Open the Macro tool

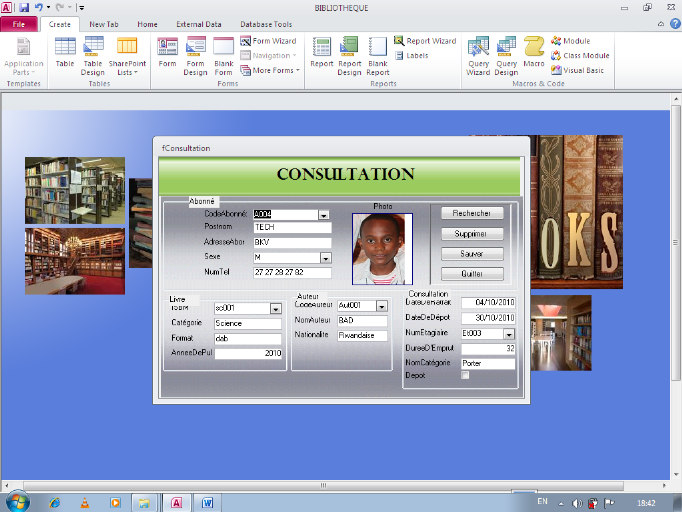click(x=534, y=56)
